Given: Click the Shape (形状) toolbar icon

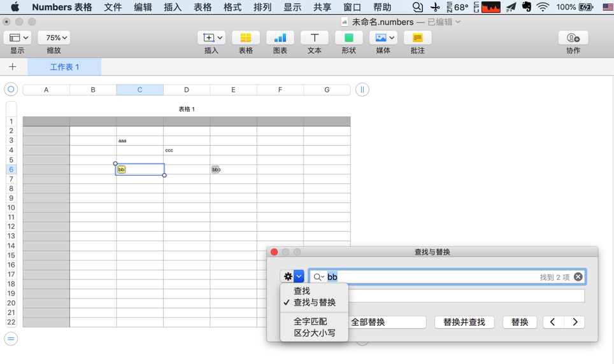Looking at the screenshot, I should [x=348, y=38].
